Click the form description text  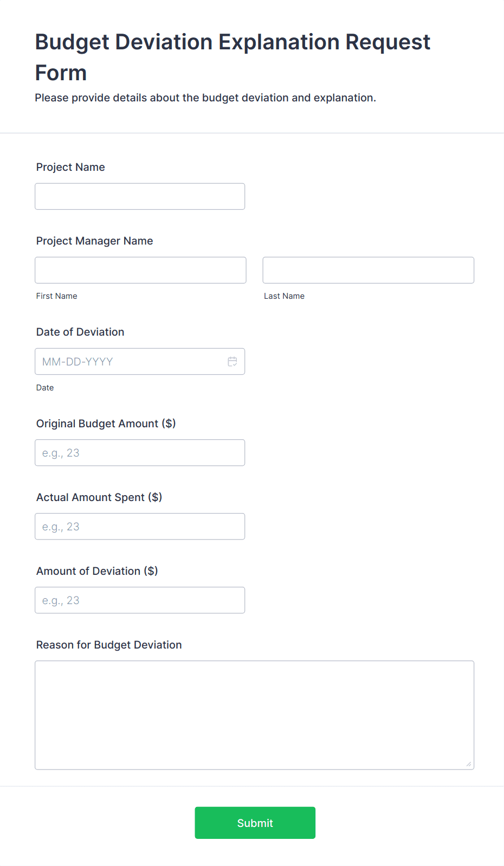(206, 98)
